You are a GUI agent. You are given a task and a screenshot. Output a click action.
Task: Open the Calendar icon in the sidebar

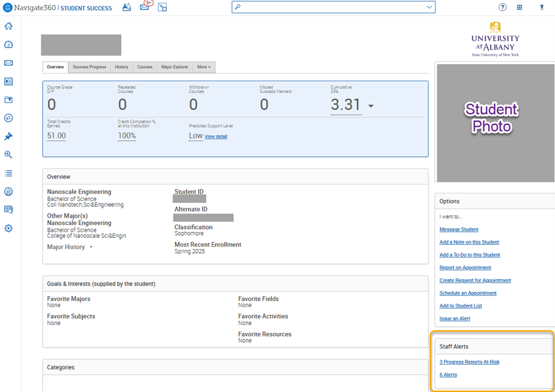(x=8, y=81)
